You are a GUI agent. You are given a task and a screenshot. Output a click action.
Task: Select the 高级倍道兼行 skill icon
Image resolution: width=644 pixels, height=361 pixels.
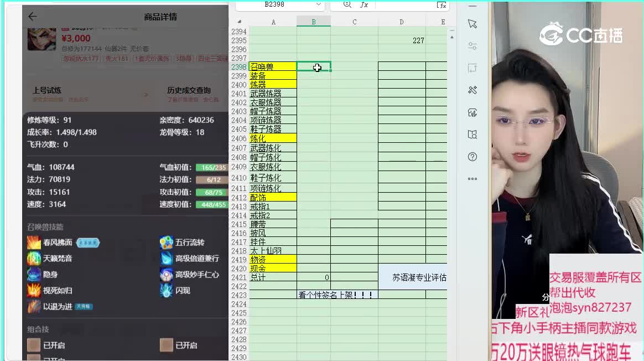coord(167,258)
